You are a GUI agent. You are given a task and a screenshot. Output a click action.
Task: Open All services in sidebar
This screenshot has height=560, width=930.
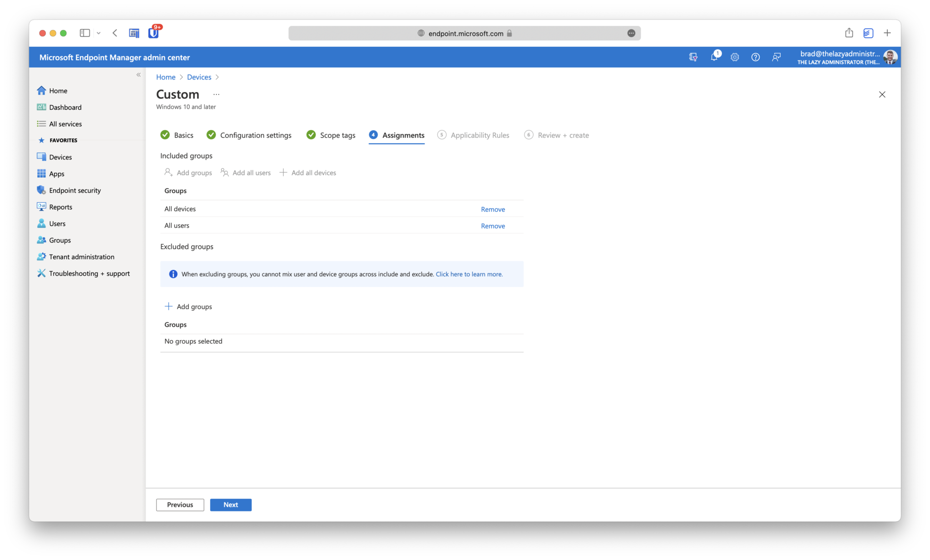click(x=59, y=124)
